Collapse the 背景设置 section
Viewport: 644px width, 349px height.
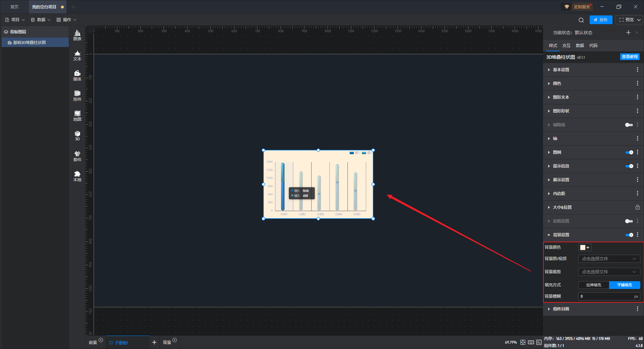coord(549,235)
